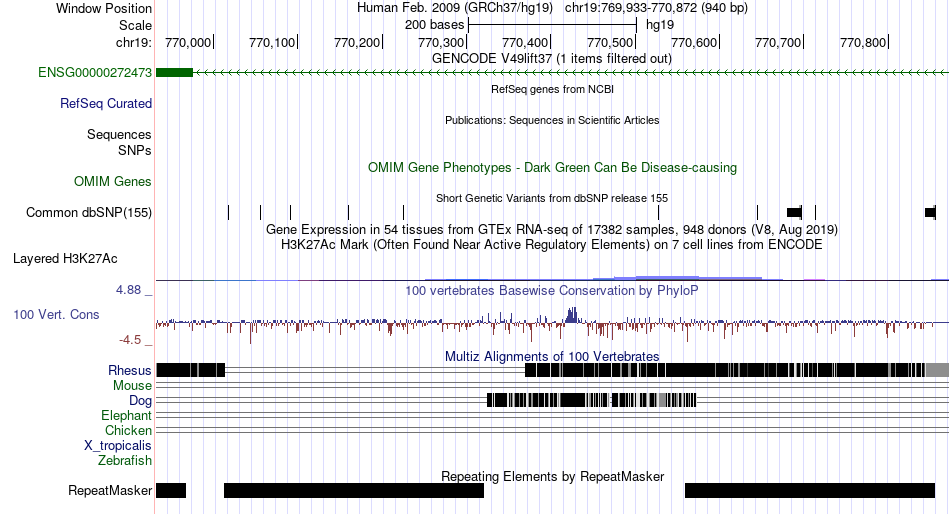Click the 770,800 ruler position

pos(864,42)
